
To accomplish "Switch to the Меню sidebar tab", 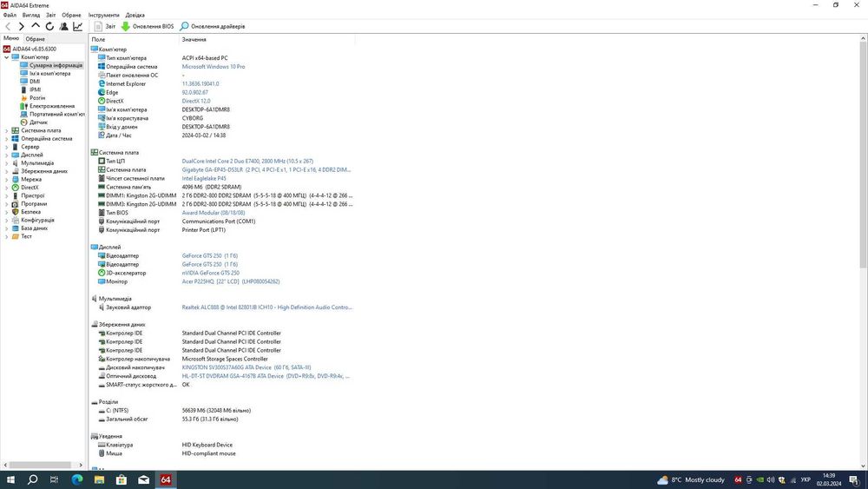I will (11, 38).
